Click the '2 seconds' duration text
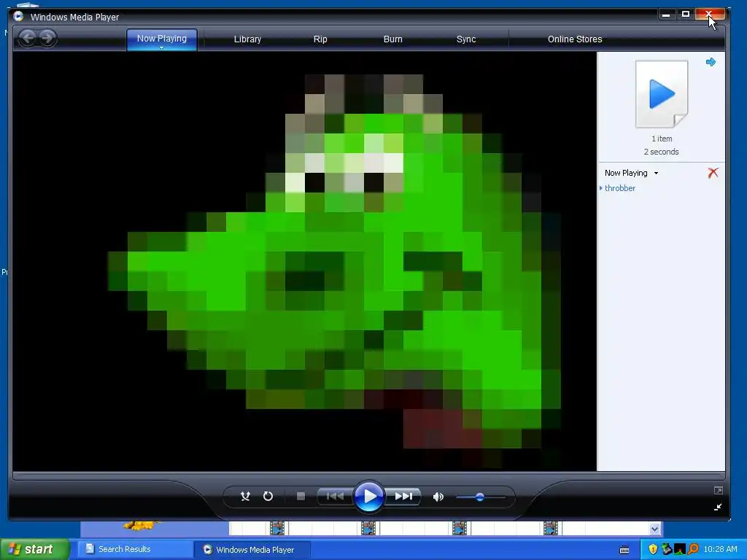The height and width of the screenshot is (560, 747). (661, 152)
